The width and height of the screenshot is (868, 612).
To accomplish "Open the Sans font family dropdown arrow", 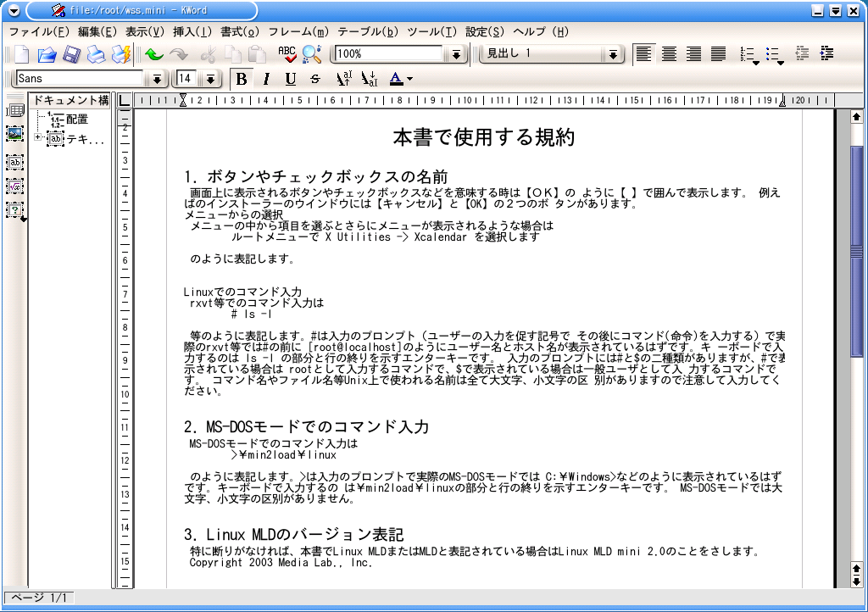I will click(x=157, y=79).
